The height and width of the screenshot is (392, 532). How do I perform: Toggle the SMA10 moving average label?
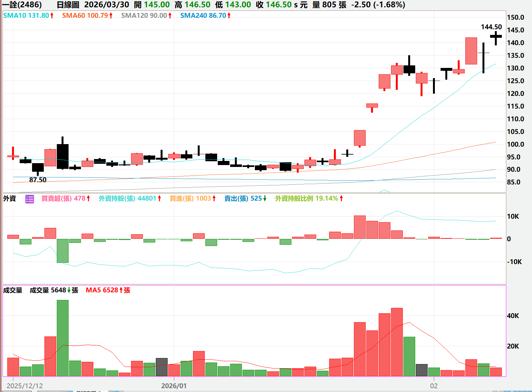26,16
